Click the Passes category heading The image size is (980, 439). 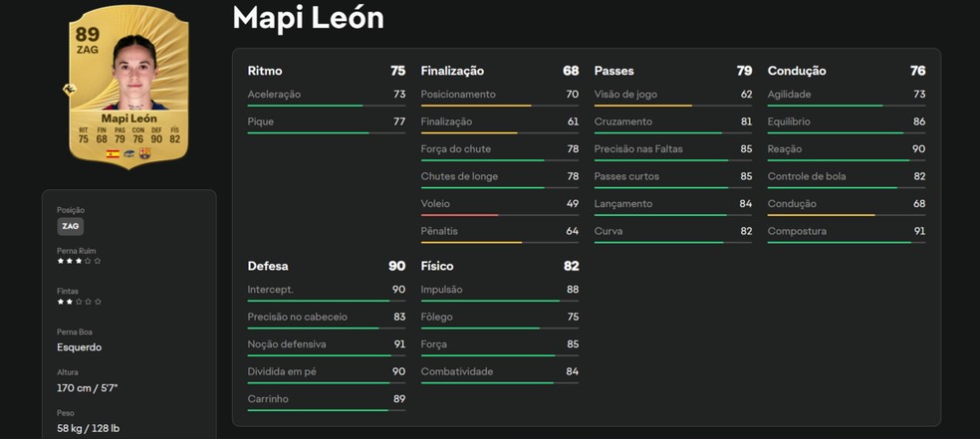(613, 71)
